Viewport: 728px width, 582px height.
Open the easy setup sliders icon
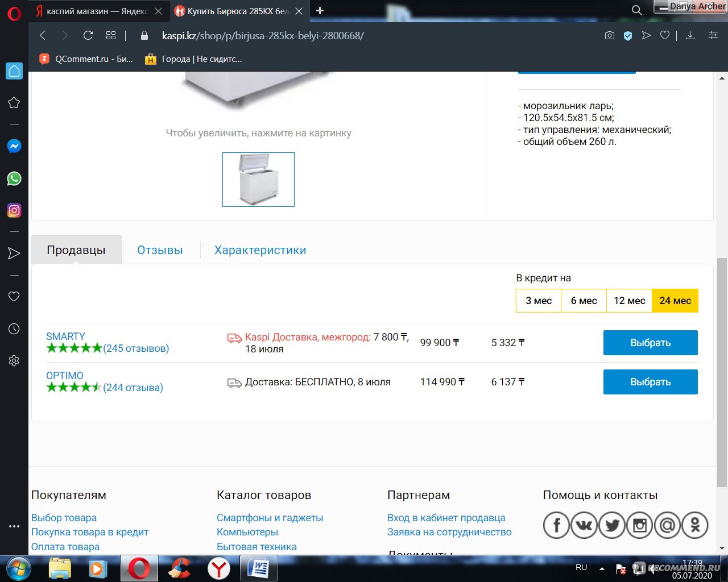[713, 35]
